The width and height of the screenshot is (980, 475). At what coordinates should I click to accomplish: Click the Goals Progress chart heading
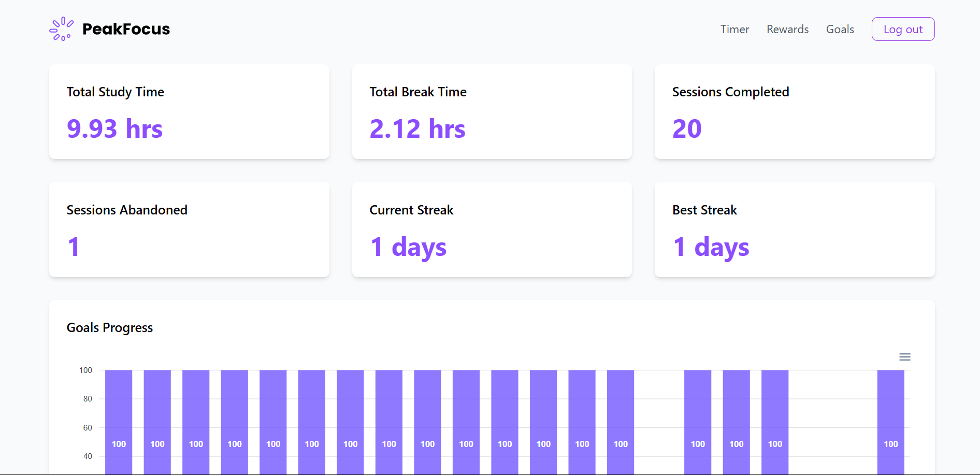[109, 328]
